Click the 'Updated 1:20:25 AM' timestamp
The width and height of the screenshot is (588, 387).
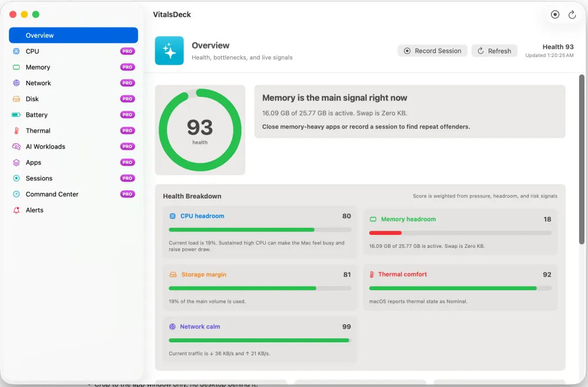(x=549, y=55)
